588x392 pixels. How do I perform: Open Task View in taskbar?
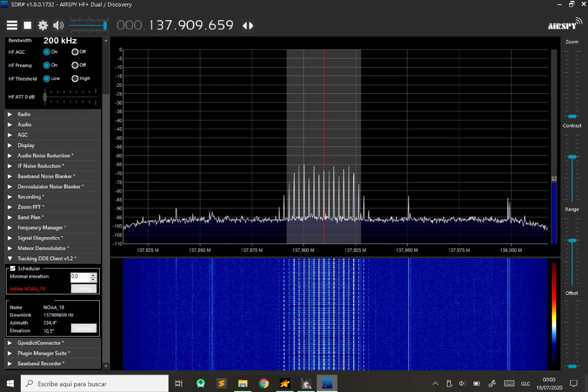point(179,383)
